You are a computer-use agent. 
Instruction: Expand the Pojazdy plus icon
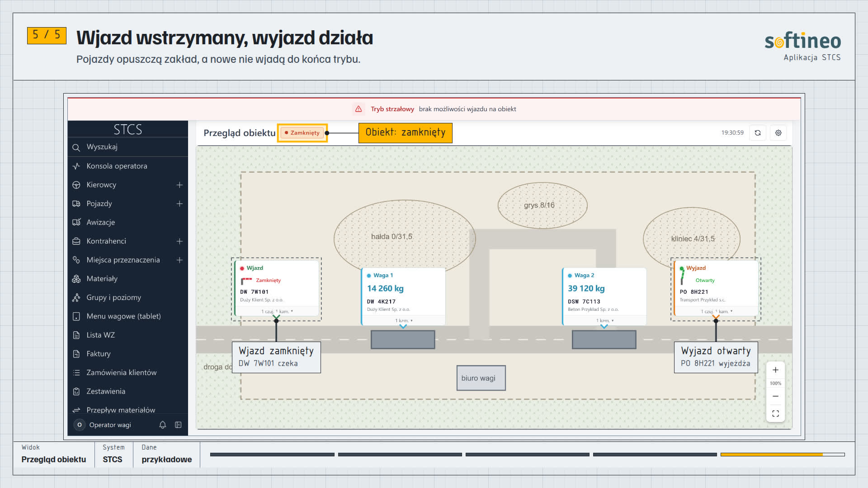click(179, 204)
